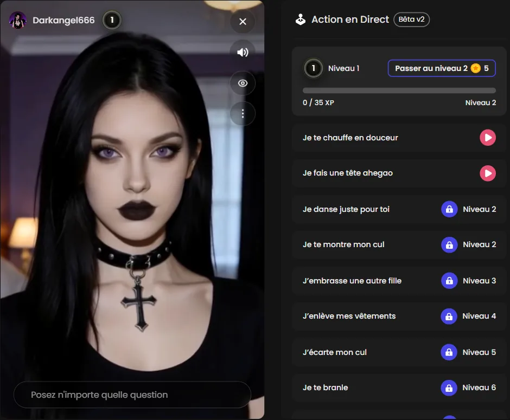Click the gold coin icon in upgrade button
This screenshot has width=510, height=420.
tap(475, 68)
